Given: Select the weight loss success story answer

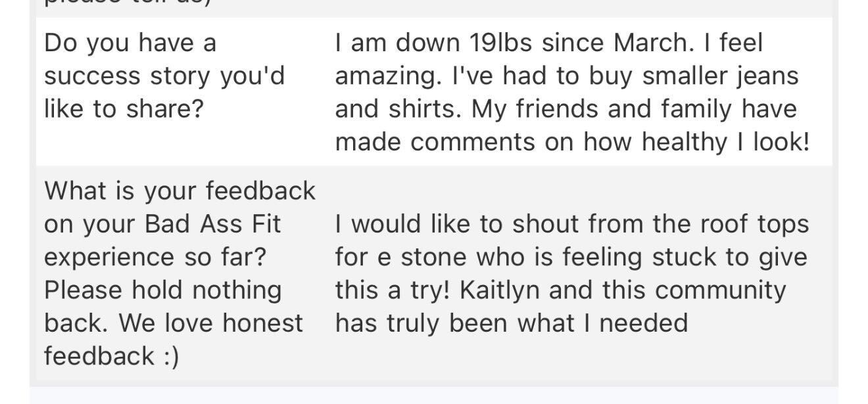Looking at the screenshot, I should (x=572, y=93).
